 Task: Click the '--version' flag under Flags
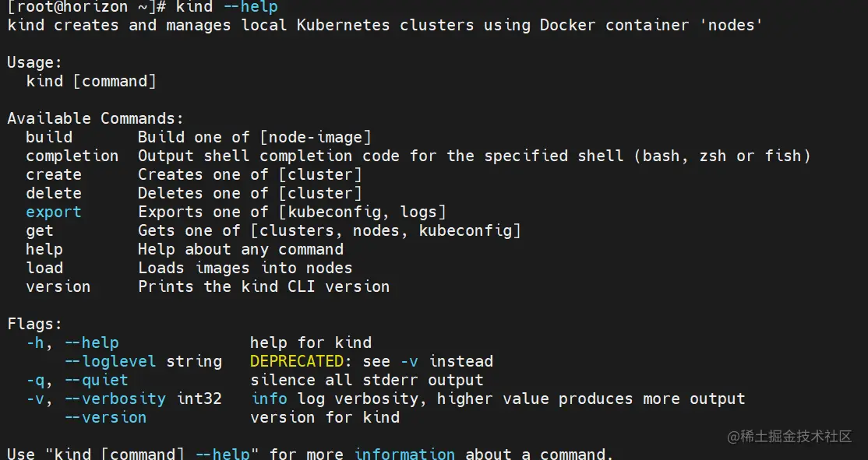point(105,417)
